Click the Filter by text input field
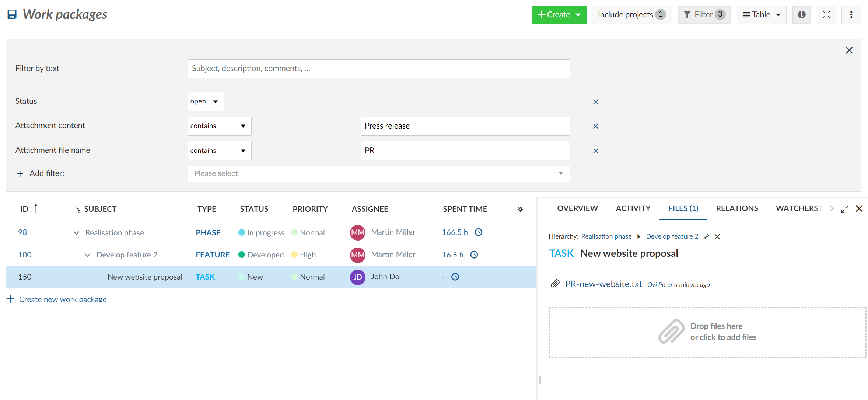 pos(378,69)
